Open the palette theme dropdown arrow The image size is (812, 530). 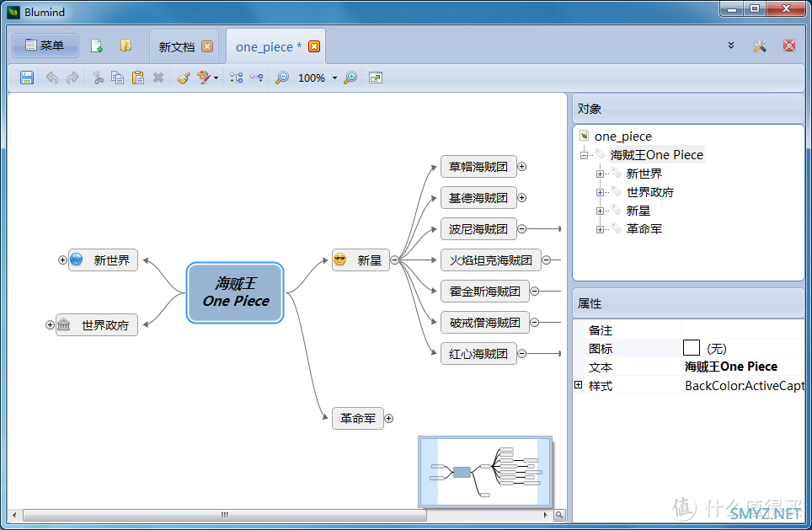click(216, 78)
